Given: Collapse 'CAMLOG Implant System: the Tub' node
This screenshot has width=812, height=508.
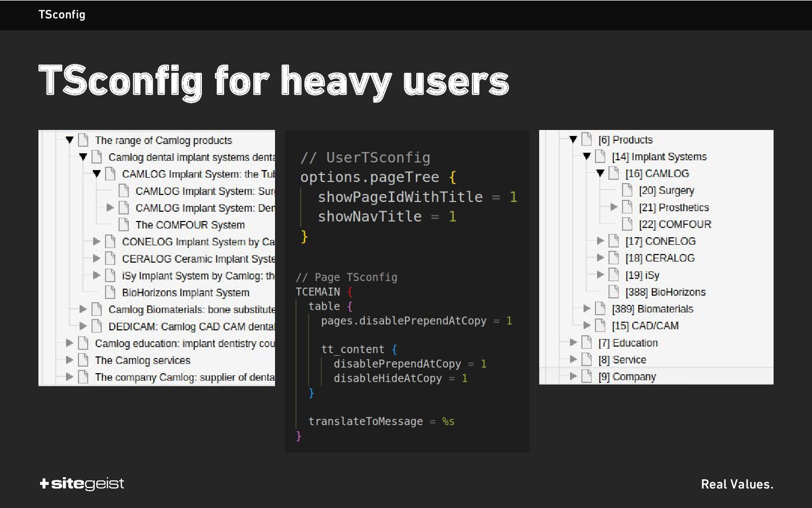Looking at the screenshot, I should 96,174.
